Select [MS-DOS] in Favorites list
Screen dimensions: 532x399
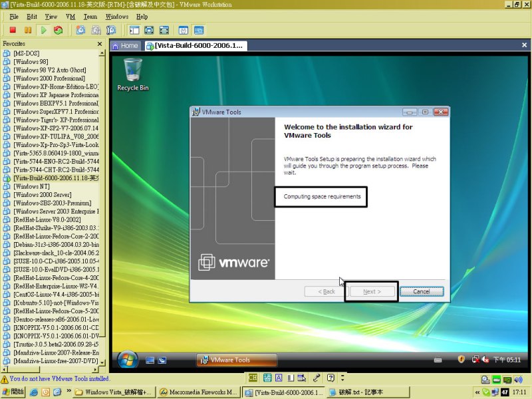coord(27,53)
